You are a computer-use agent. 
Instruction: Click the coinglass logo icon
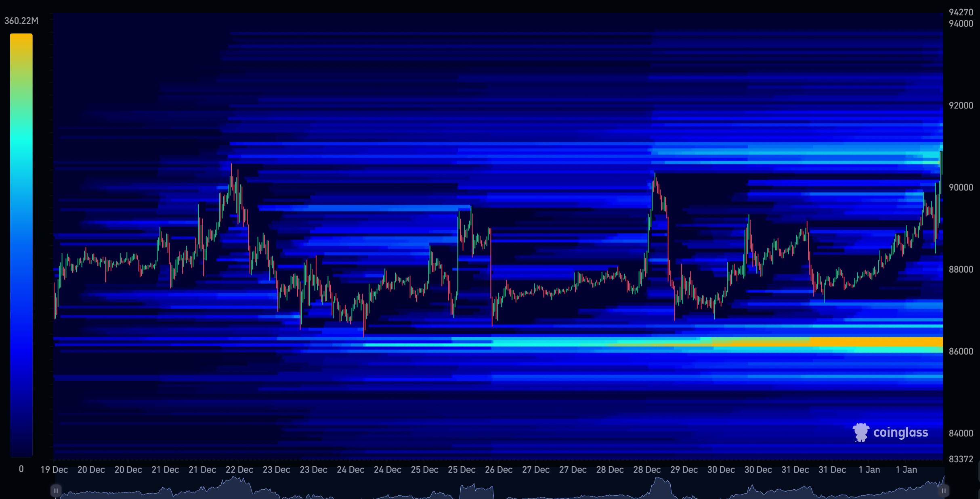click(860, 432)
